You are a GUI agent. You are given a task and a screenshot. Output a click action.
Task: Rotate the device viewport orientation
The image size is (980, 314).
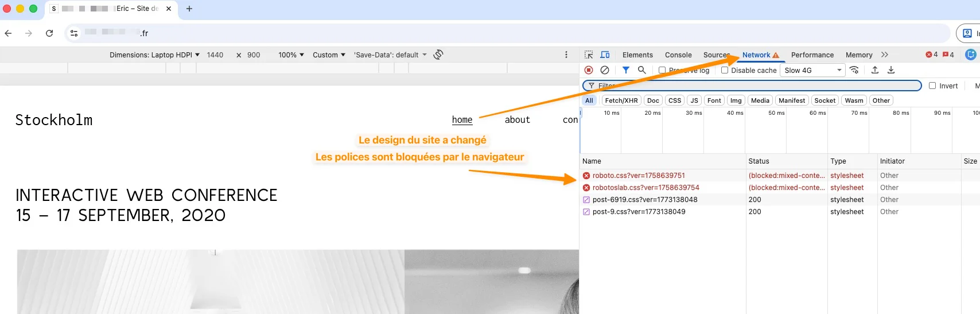click(438, 55)
